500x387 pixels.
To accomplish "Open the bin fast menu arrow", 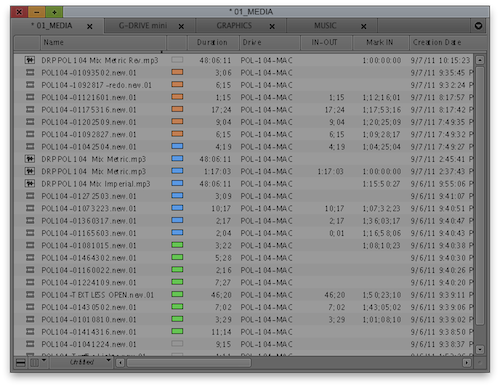I will pos(44,360).
